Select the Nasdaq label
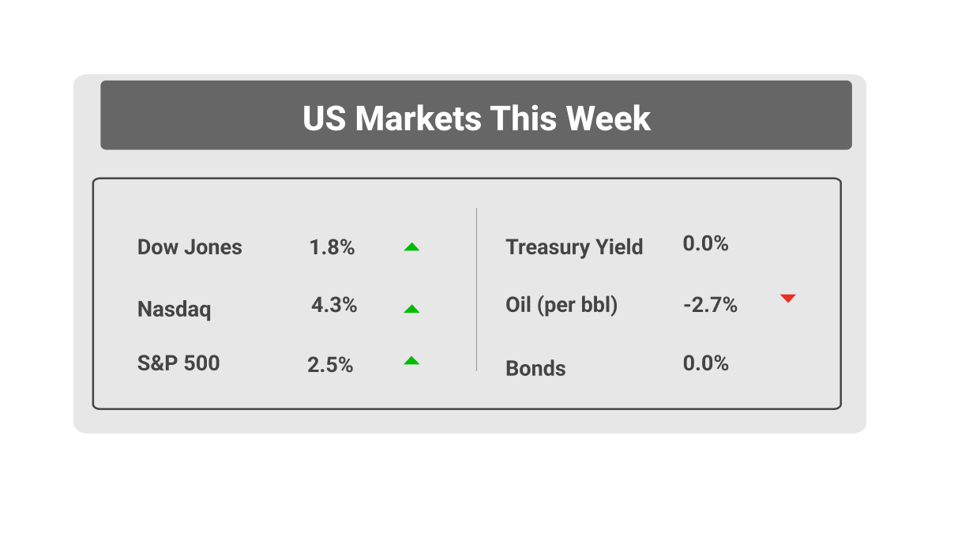 point(175,309)
